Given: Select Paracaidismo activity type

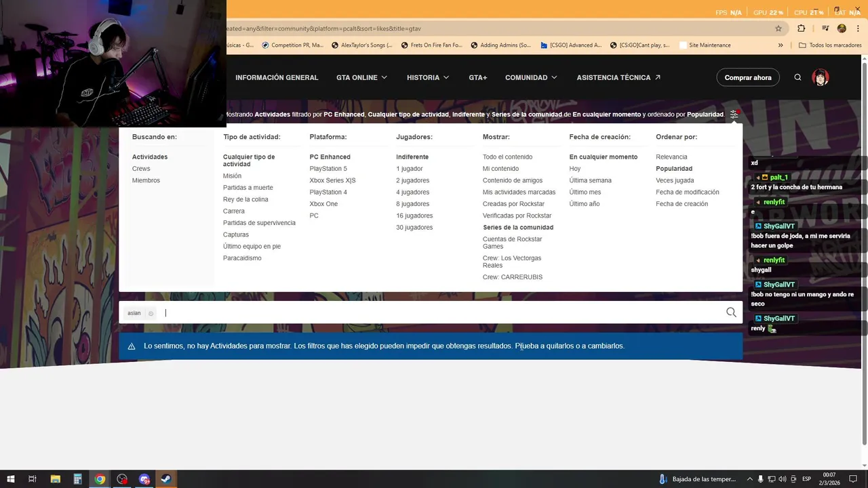Looking at the screenshot, I should click(x=242, y=258).
